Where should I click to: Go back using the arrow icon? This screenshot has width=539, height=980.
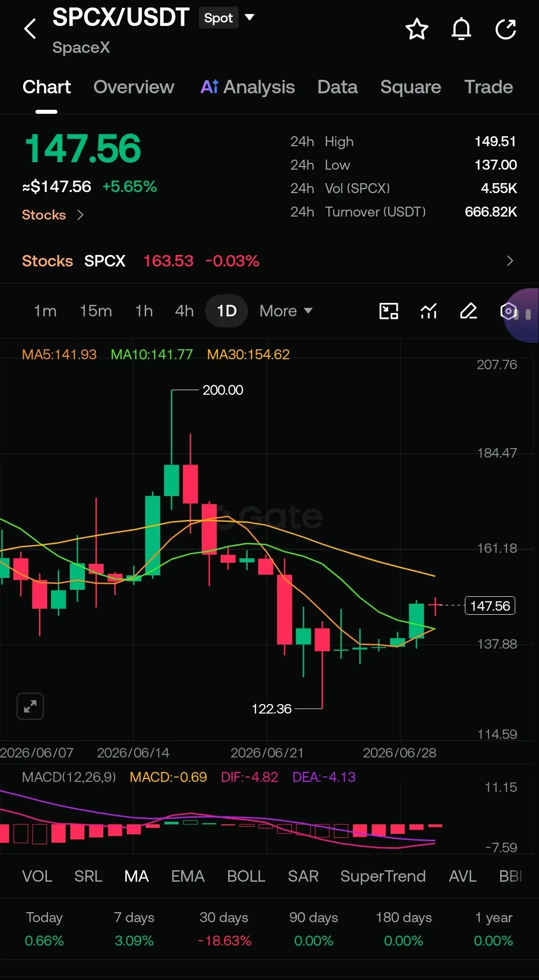click(30, 28)
